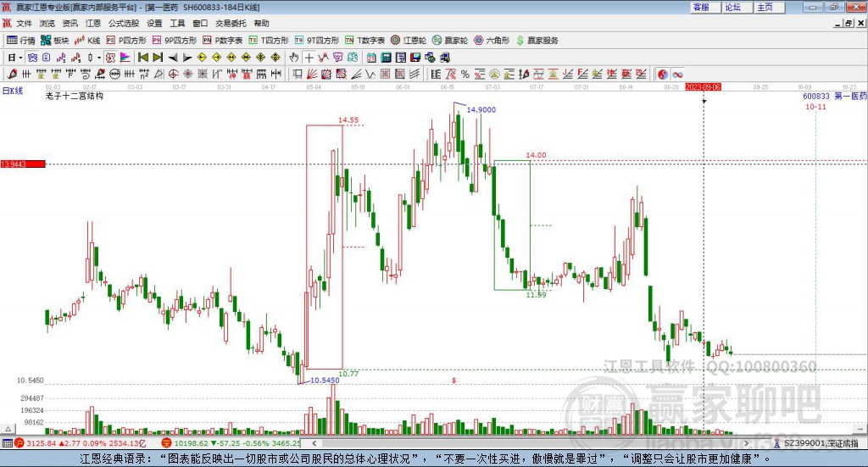The height and width of the screenshot is (467, 868).
Task: Expand the candlestick style dropdown arrow
Action: pos(99,58)
